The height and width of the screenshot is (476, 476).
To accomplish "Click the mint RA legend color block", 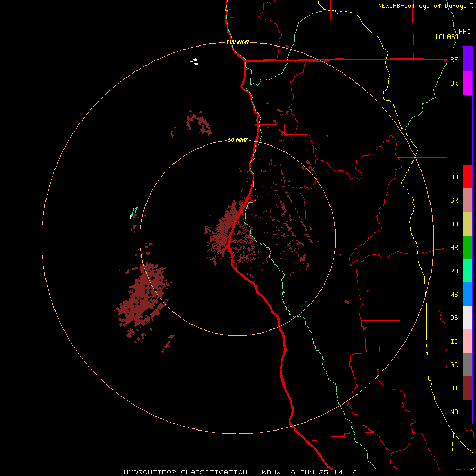I will (x=467, y=271).
